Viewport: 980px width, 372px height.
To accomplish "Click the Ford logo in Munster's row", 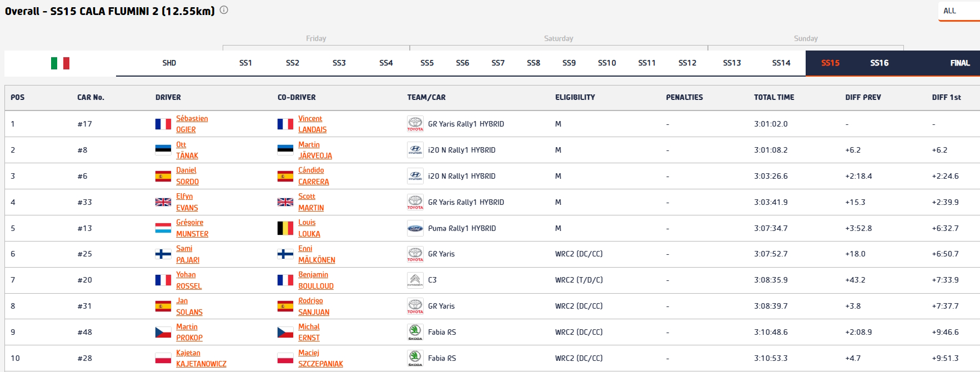I will (415, 228).
